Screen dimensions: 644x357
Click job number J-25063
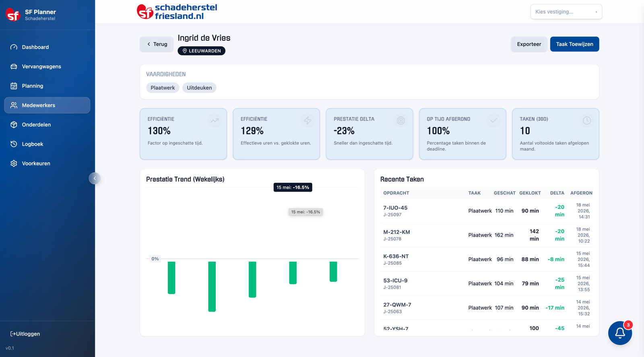click(392, 312)
